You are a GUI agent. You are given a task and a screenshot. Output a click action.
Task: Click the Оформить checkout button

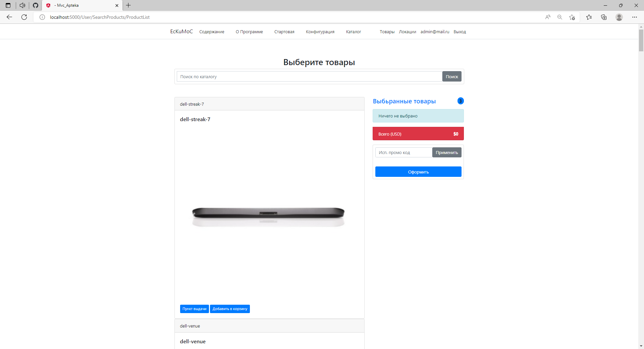point(418,171)
